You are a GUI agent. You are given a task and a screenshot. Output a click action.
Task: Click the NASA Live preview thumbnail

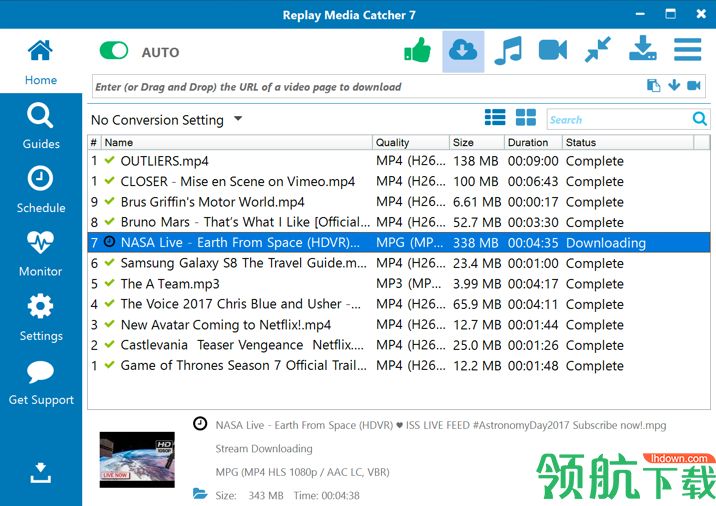click(137, 459)
